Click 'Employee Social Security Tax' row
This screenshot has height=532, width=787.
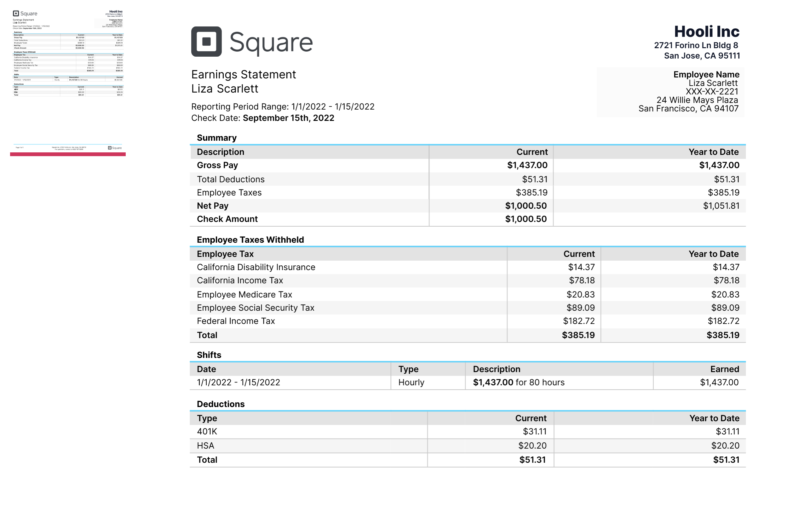(468, 308)
